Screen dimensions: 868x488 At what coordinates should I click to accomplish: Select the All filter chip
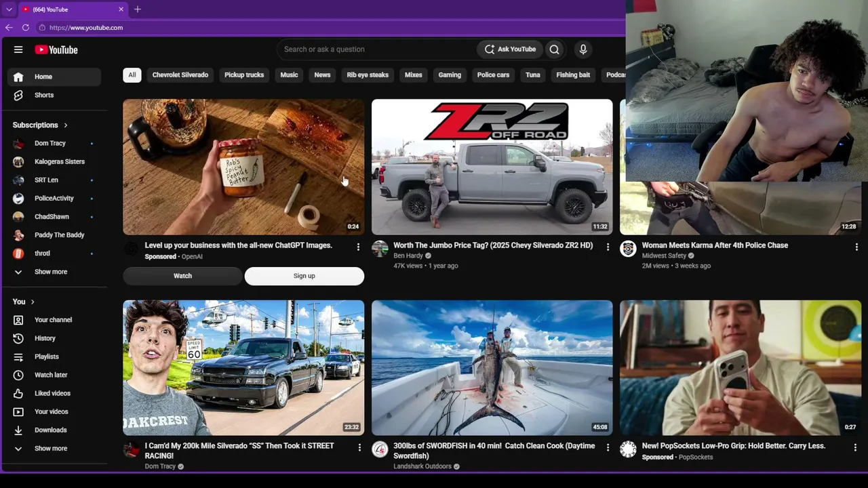click(132, 75)
